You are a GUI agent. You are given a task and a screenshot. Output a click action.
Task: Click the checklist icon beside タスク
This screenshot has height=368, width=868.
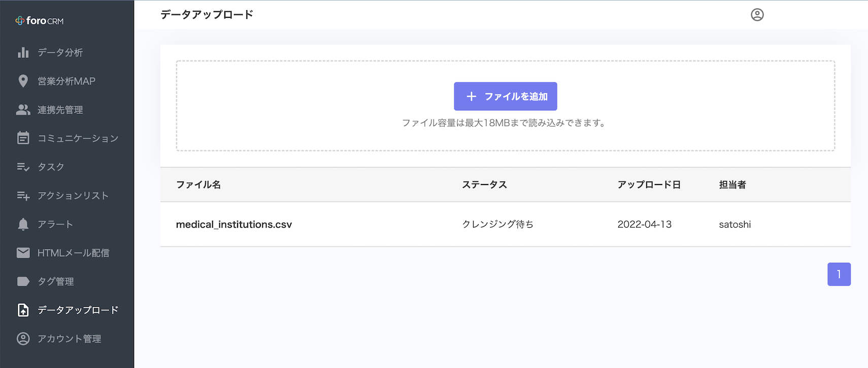[23, 167]
